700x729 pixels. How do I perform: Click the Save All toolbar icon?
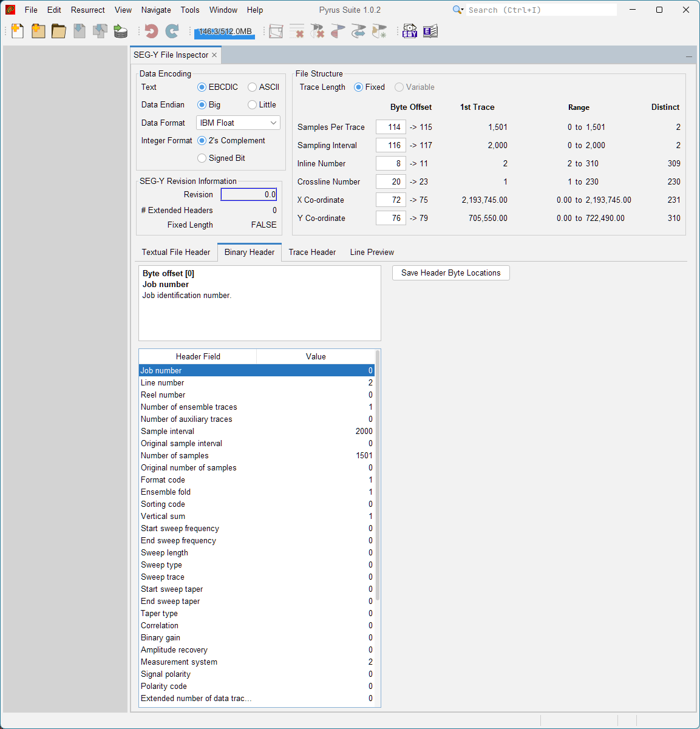tap(100, 31)
